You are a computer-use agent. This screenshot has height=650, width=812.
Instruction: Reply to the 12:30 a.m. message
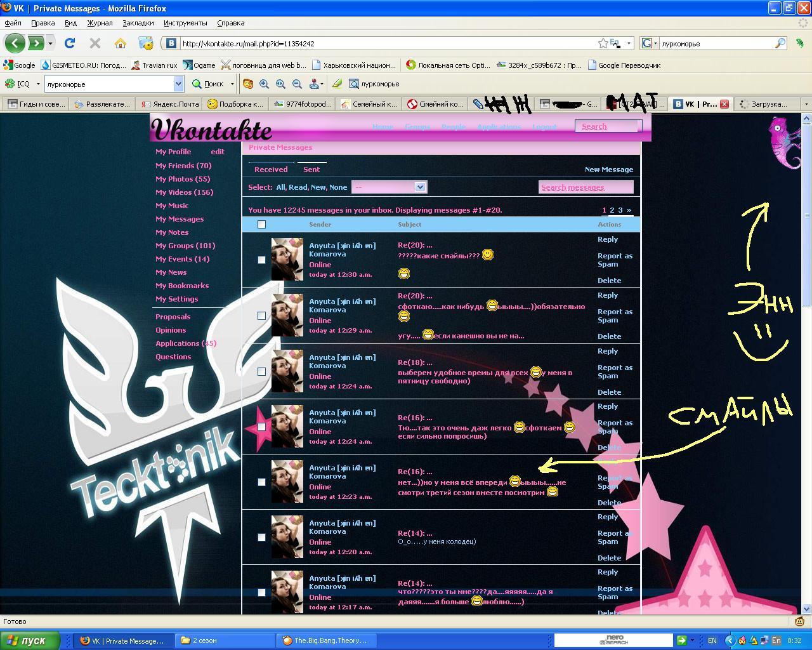tap(608, 239)
